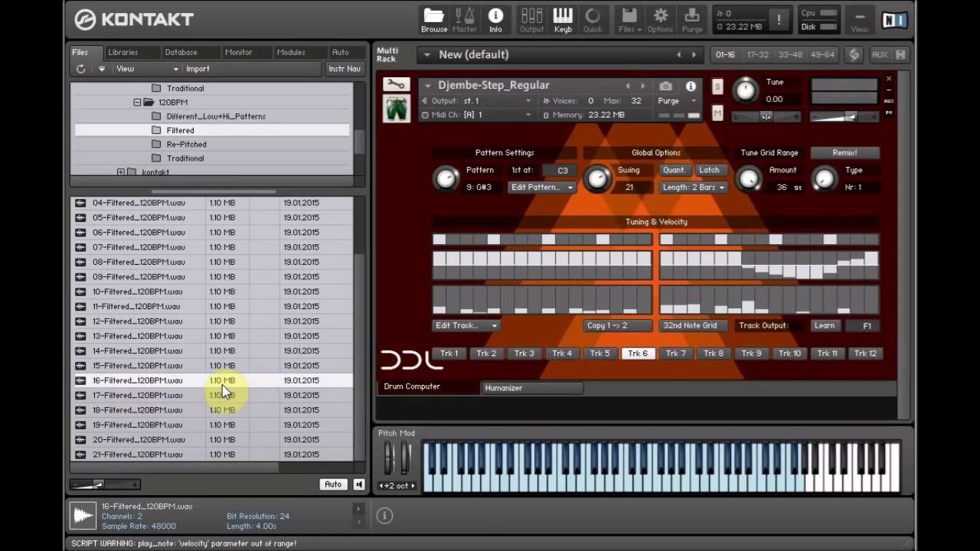Screen dimensions: 980x551
Task: Enable Auto preview in browser
Action: 333,484
